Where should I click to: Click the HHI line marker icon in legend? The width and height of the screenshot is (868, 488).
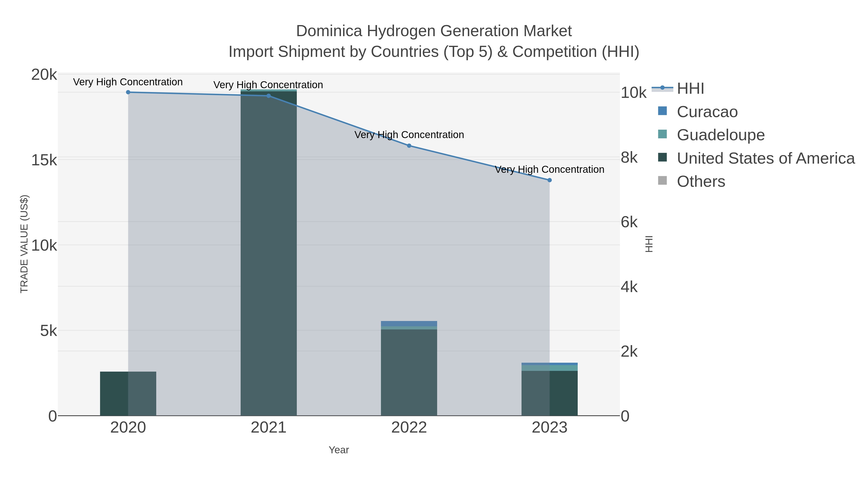[662, 88]
